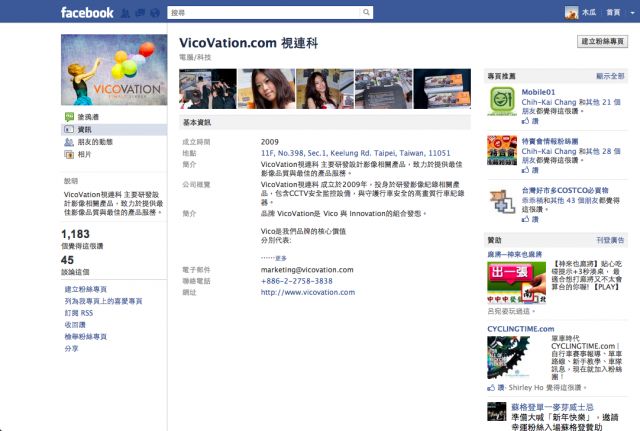
Task: Click 列為我專頁上的喜愛專頁 link
Action: [103, 301]
